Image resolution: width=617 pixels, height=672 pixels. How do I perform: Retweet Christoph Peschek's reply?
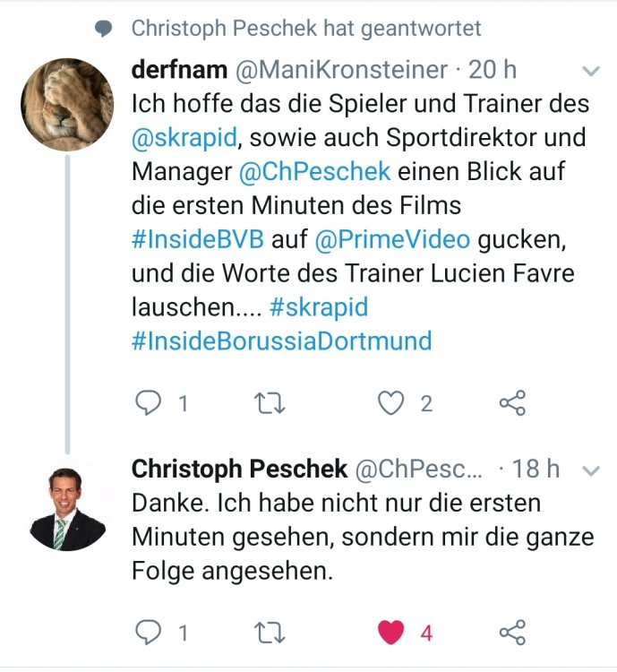(270, 633)
